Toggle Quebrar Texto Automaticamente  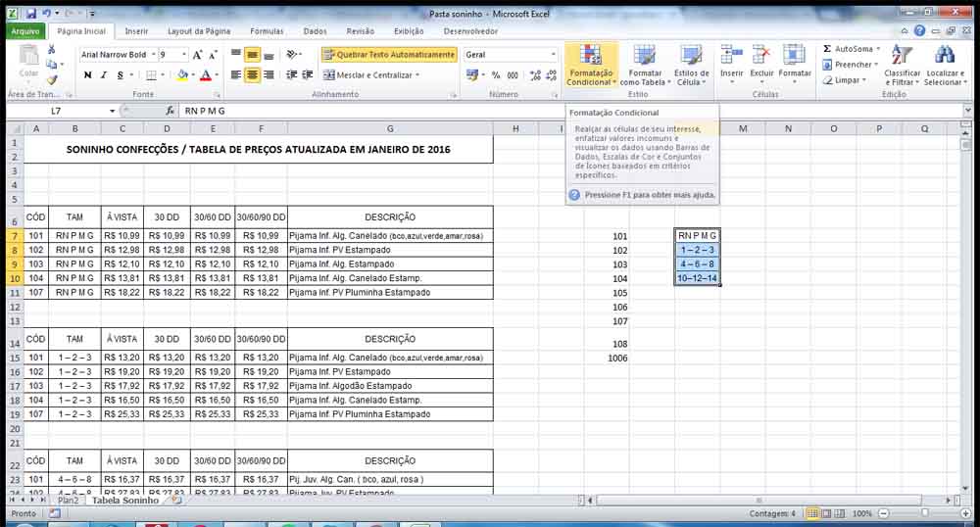coord(389,55)
